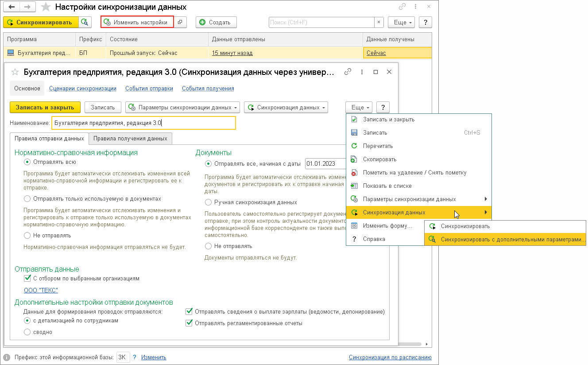588x365 pixels.
Task: Open События отправки section
Action: (149, 88)
